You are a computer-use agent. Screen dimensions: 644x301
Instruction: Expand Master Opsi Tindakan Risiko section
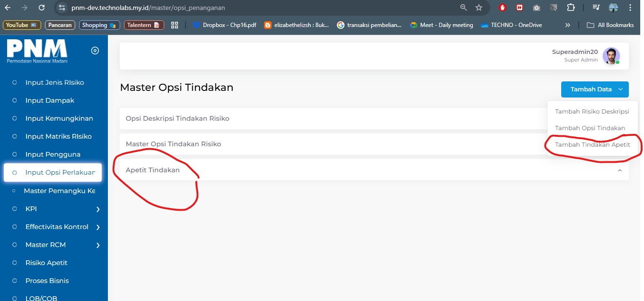pyautogui.click(x=334, y=144)
